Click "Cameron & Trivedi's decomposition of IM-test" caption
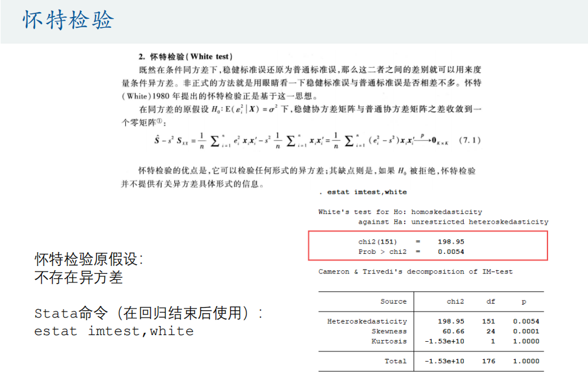The width and height of the screenshot is (588, 383). pyautogui.click(x=415, y=271)
